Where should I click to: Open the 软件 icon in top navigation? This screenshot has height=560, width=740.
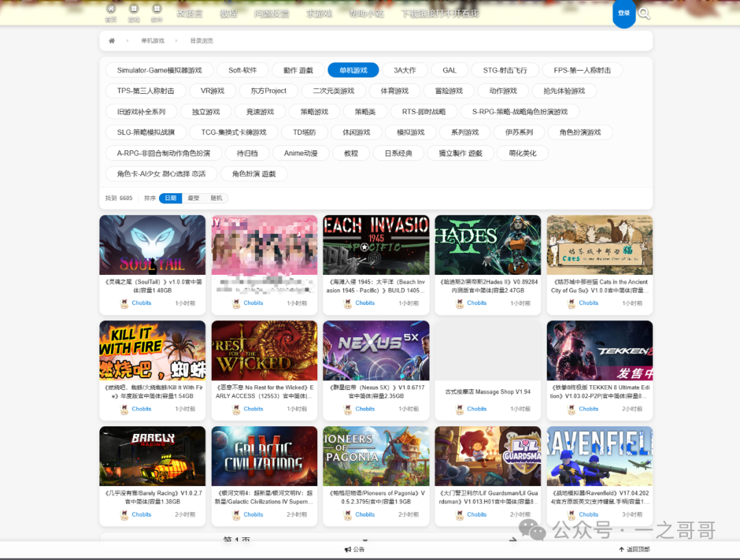[x=157, y=9]
